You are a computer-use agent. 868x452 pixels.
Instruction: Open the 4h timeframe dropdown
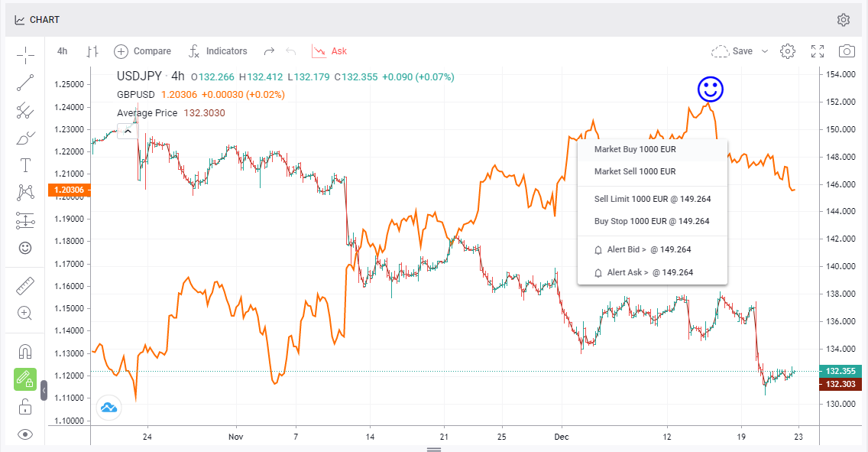(63, 51)
